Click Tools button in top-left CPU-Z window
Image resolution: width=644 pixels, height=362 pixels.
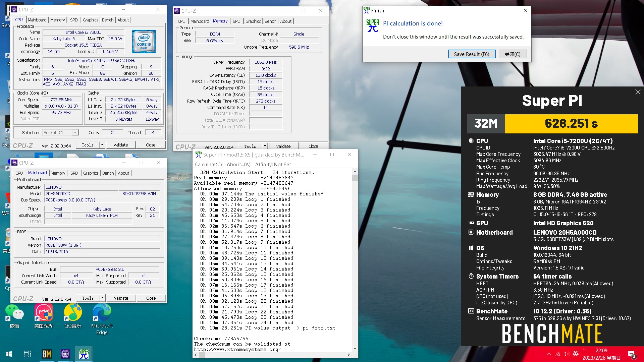coord(88,145)
